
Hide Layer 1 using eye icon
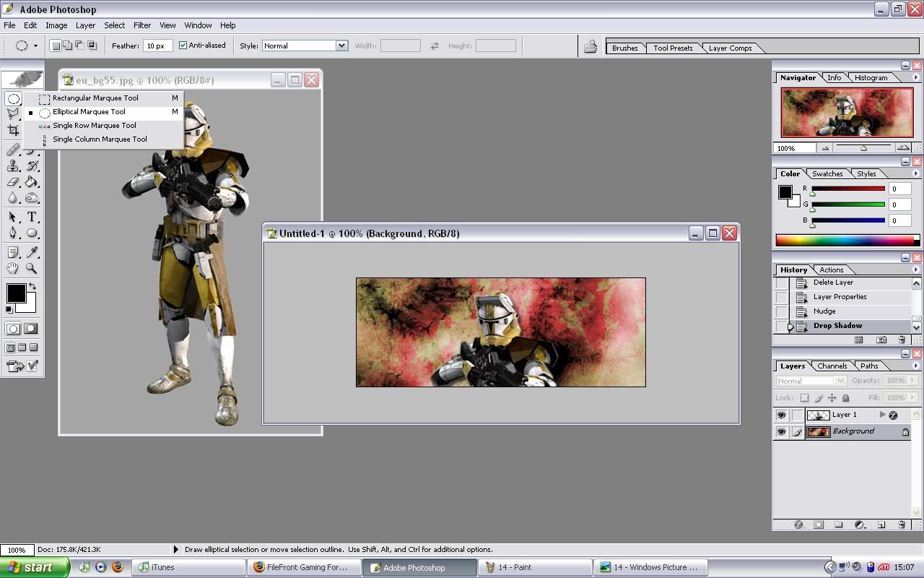coord(781,415)
